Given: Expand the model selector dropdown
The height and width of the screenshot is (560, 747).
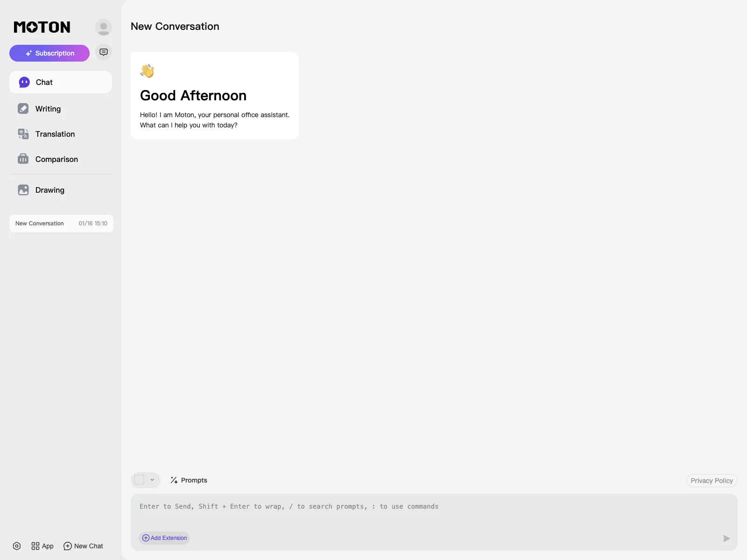Looking at the screenshot, I should click(x=146, y=480).
